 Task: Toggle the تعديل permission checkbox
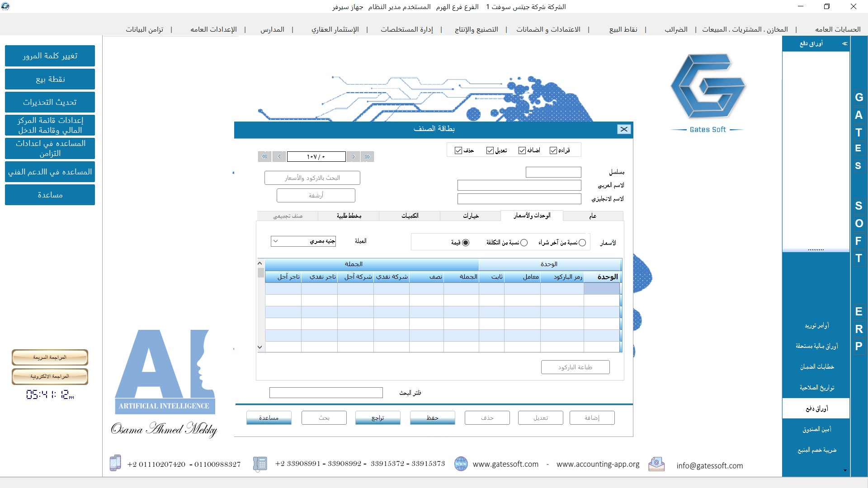pyautogui.click(x=490, y=150)
